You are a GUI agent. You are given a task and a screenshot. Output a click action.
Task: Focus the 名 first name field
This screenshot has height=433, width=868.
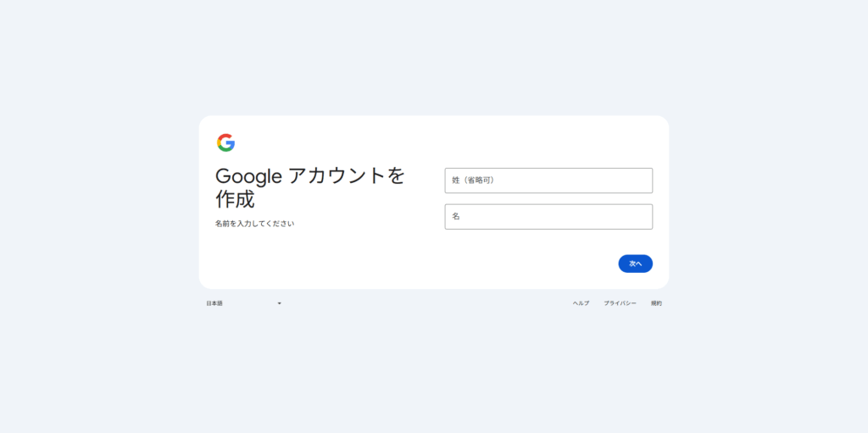(x=548, y=217)
